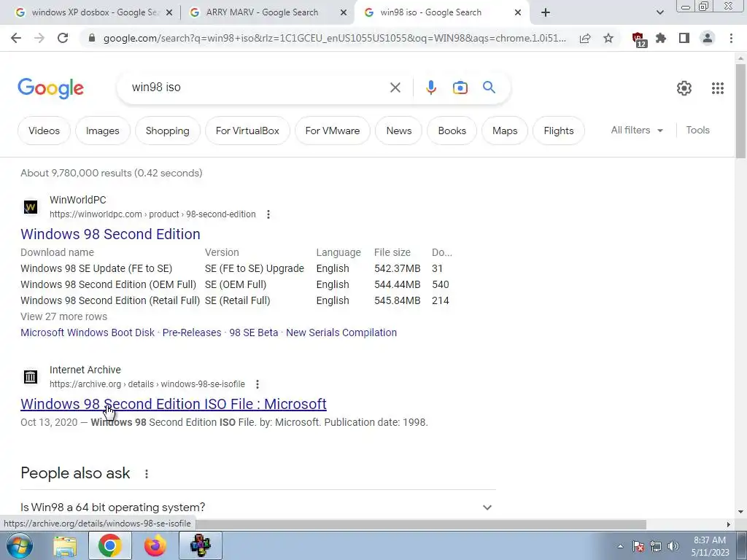The image size is (747, 560).
Task: Open the All filters dropdown
Action: pos(637,130)
